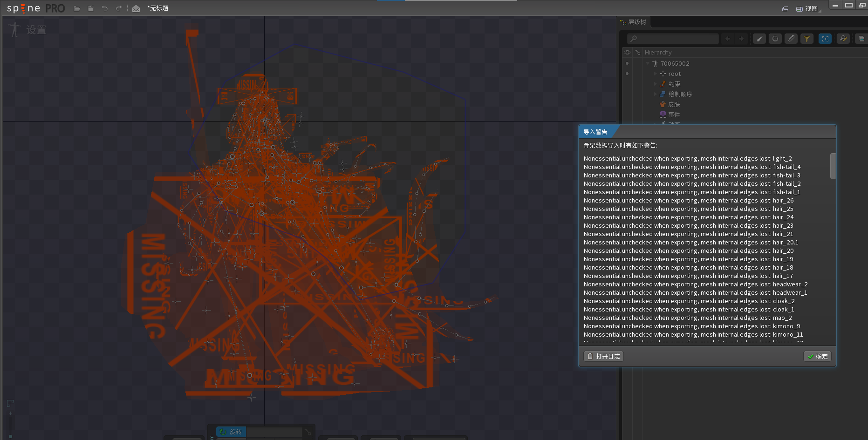
Task: Click the undo arrow icon
Action: pos(105,8)
